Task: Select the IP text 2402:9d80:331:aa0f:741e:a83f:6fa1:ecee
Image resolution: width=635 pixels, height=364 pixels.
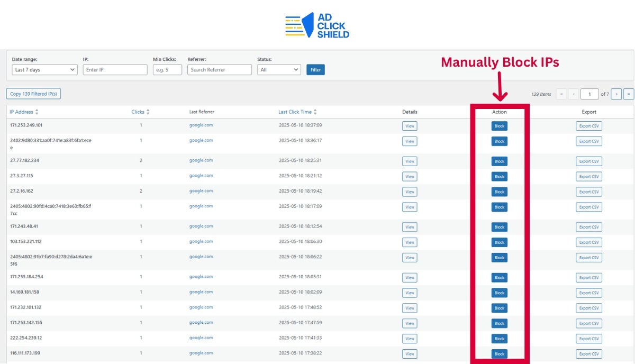Action: [51, 144]
